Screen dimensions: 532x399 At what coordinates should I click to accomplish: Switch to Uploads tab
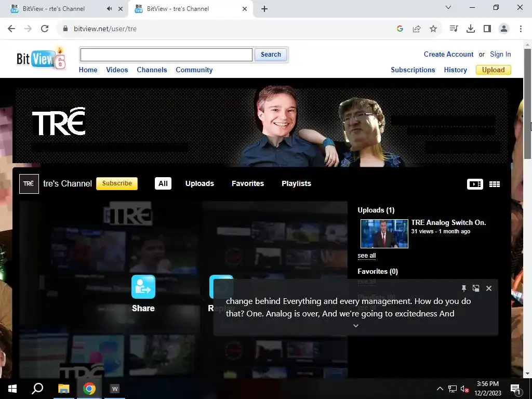[x=199, y=183]
